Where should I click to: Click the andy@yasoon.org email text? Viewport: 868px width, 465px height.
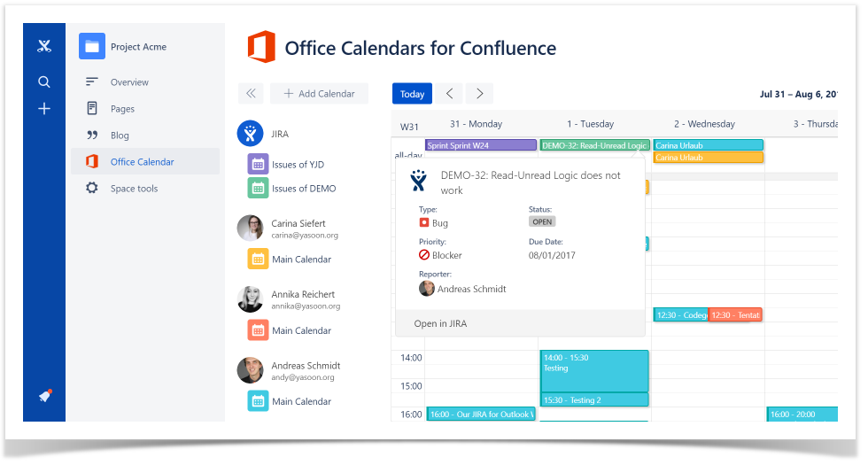(303, 377)
